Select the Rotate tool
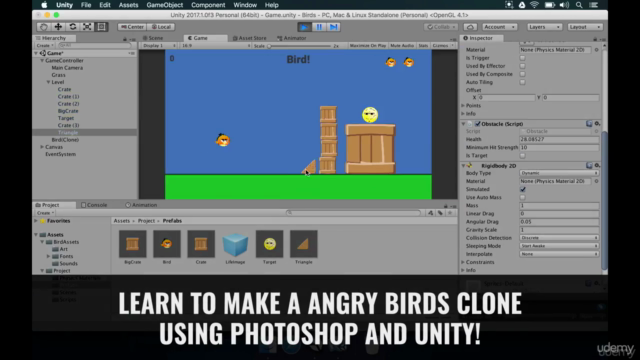 tap(73, 27)
